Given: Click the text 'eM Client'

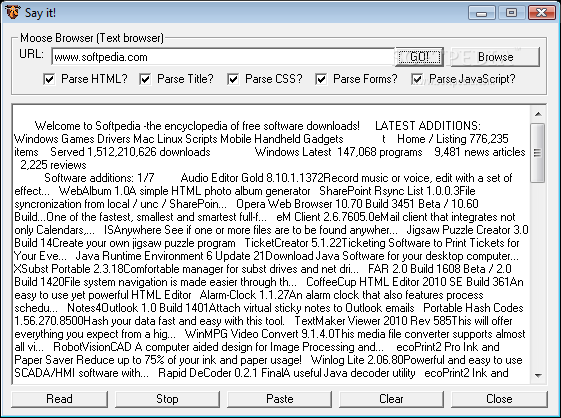Looking at the screenshot, I should (298, 217).
